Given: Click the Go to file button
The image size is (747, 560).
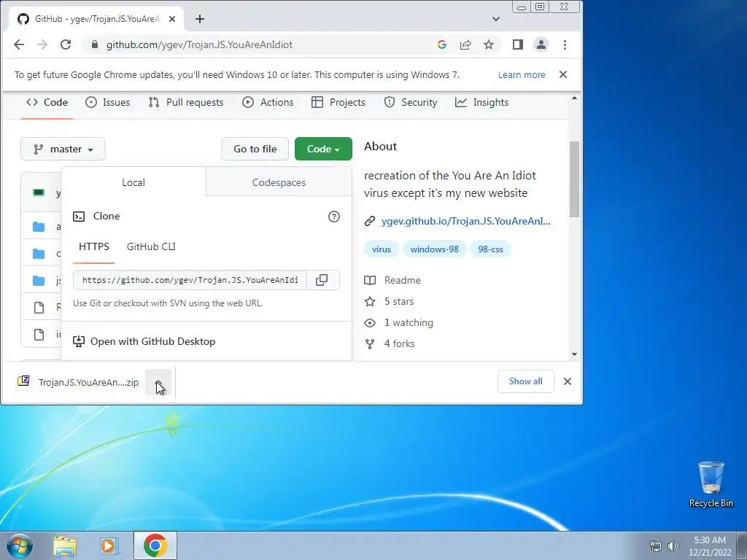Looking at the screenshot, I should coord(255,149).
